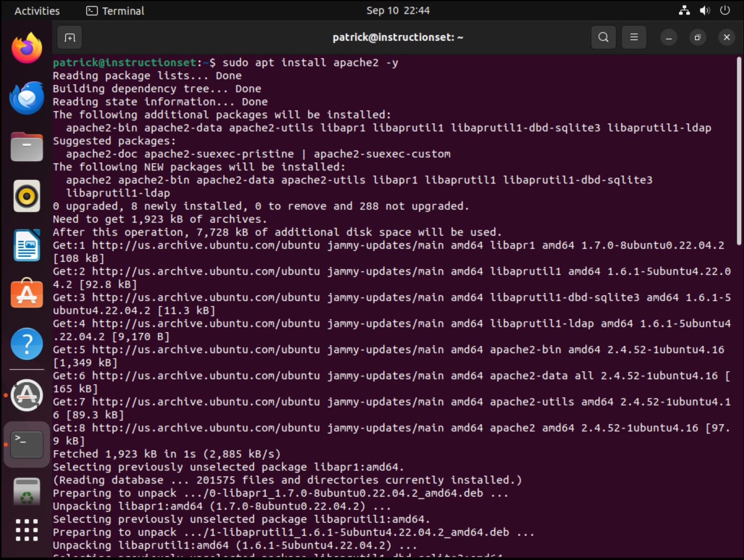The height and width of the screenshot is (560, 744).
Task: Open the power system menu
Action: (x=725, y=11)
